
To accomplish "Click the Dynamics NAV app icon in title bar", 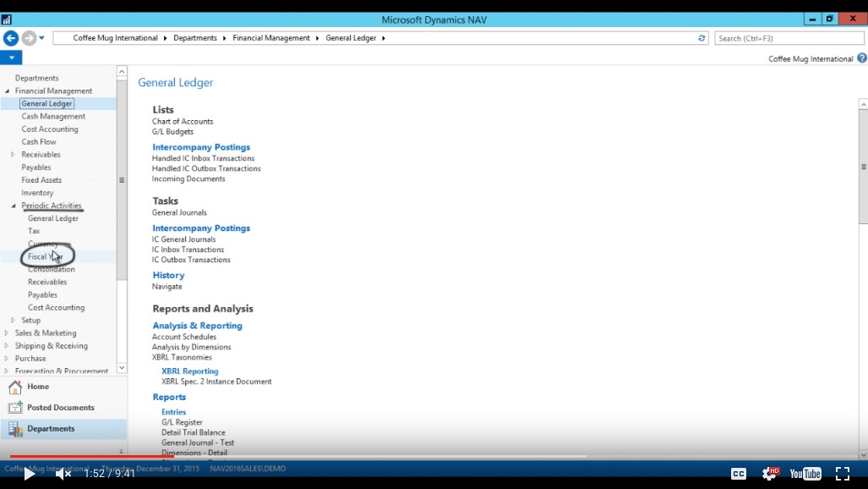I will tap(6, 19).
